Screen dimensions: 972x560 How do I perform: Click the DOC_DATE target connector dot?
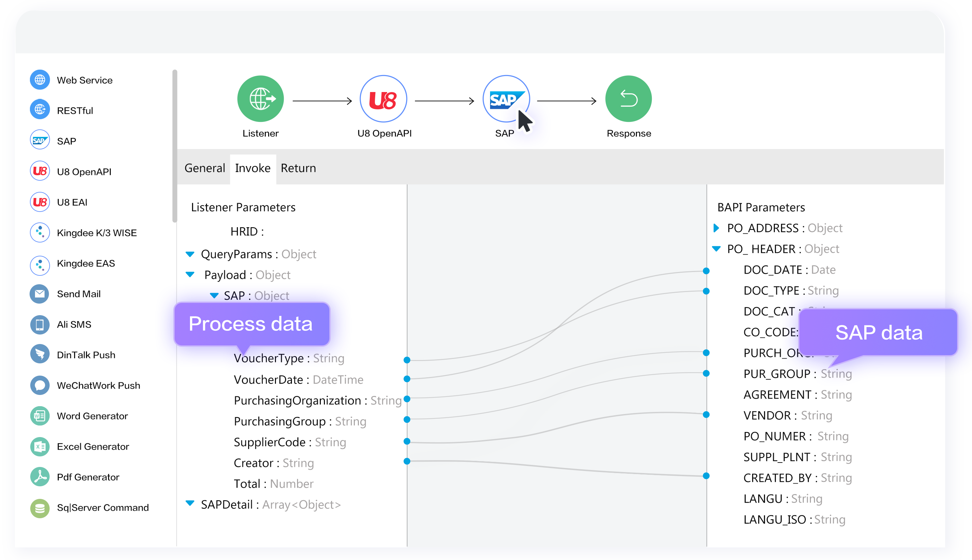(x=706, y=271)
